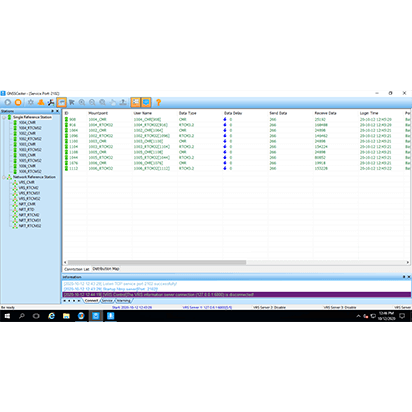Viewport: 412px width, 412px height.
Task: Open user management with the orange person icon
Action: pyautogui.click(x=41, y=102)
